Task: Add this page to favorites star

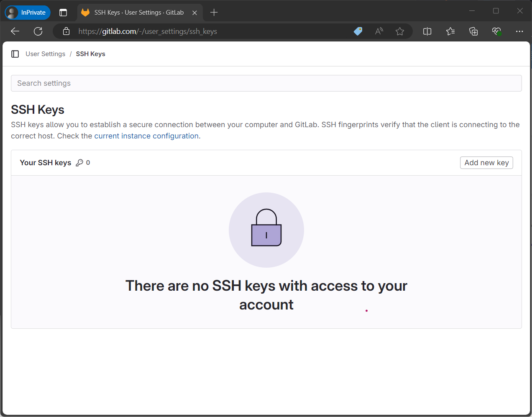Action: pyautogui.click(x=400, y=31)
